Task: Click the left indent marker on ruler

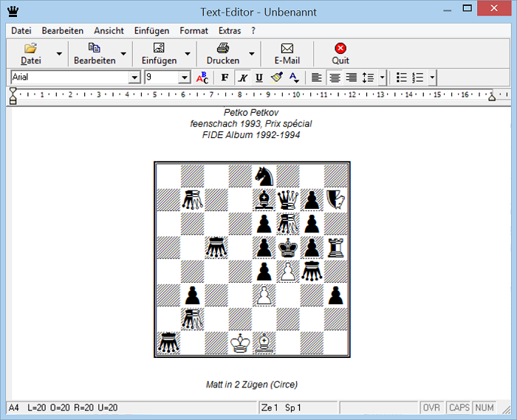Action: point(13,96)
